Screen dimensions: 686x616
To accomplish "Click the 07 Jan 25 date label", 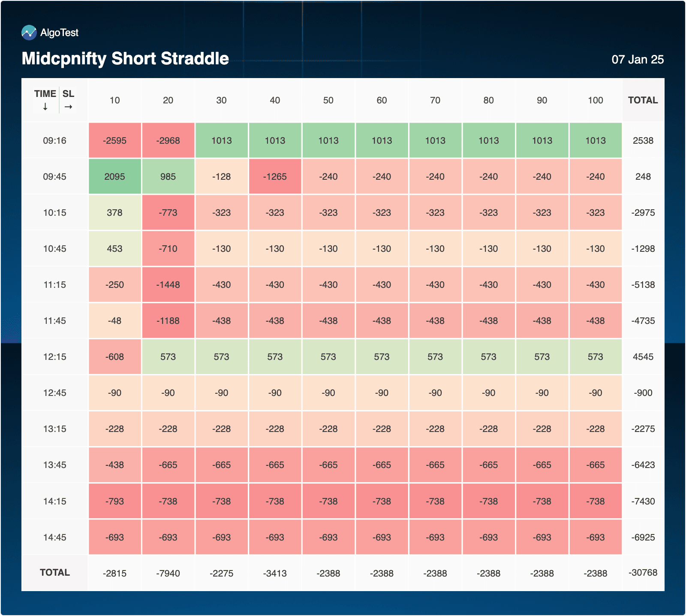I will pos(638,60).
